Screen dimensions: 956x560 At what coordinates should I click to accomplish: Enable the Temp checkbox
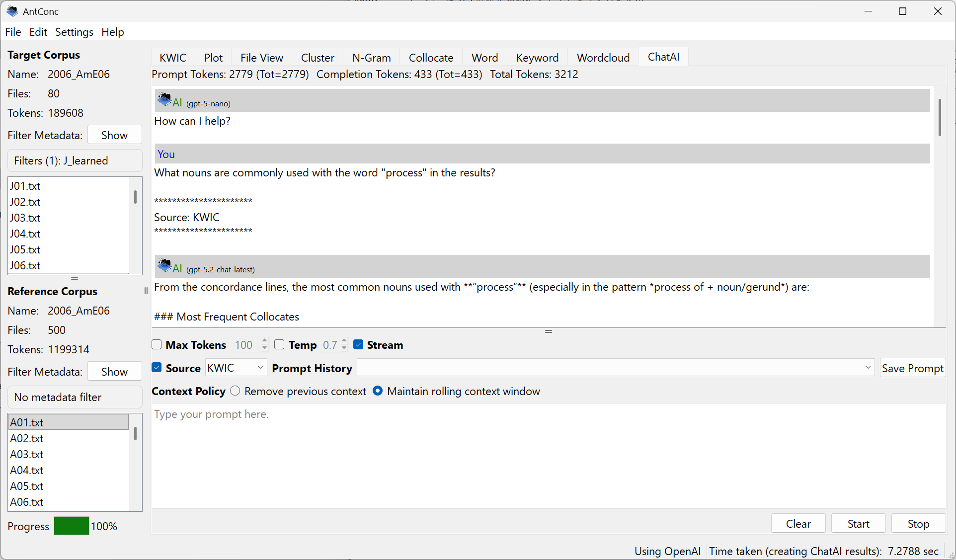[279, 345]
